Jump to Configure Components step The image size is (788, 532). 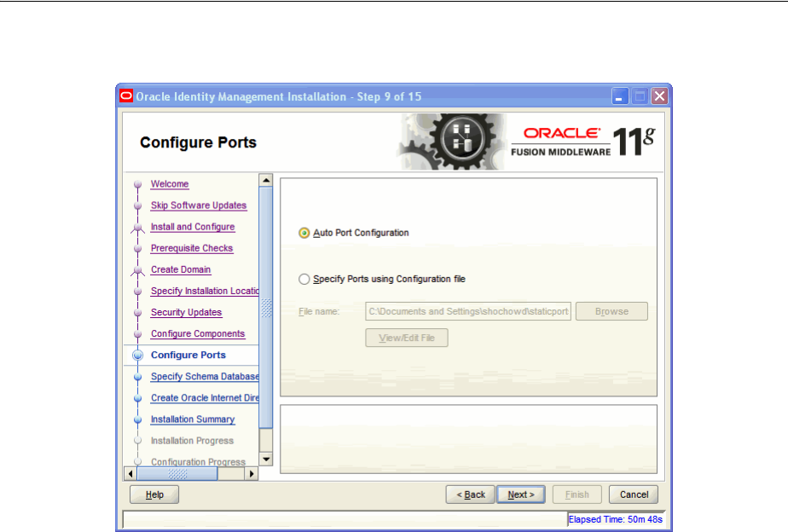198,333
